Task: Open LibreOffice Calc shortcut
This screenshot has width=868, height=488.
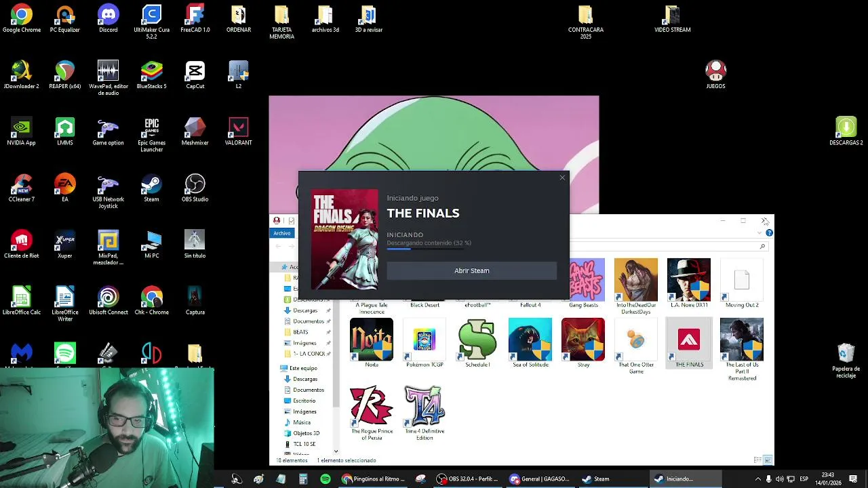Action: click(x=22, y=301)
